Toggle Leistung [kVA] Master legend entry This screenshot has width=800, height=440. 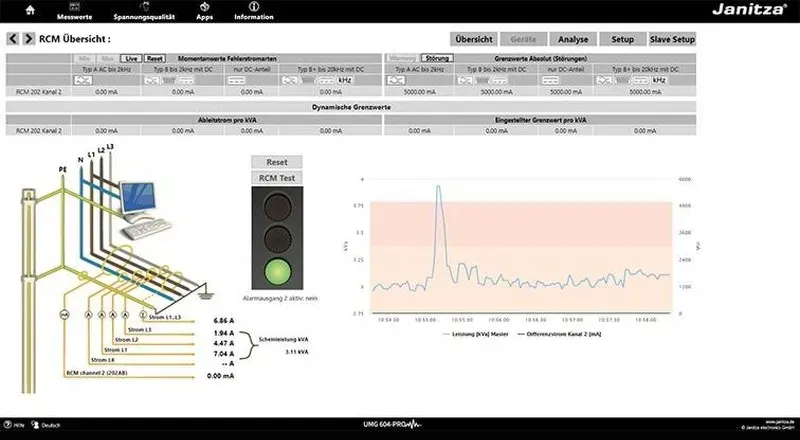coord(475,334)
